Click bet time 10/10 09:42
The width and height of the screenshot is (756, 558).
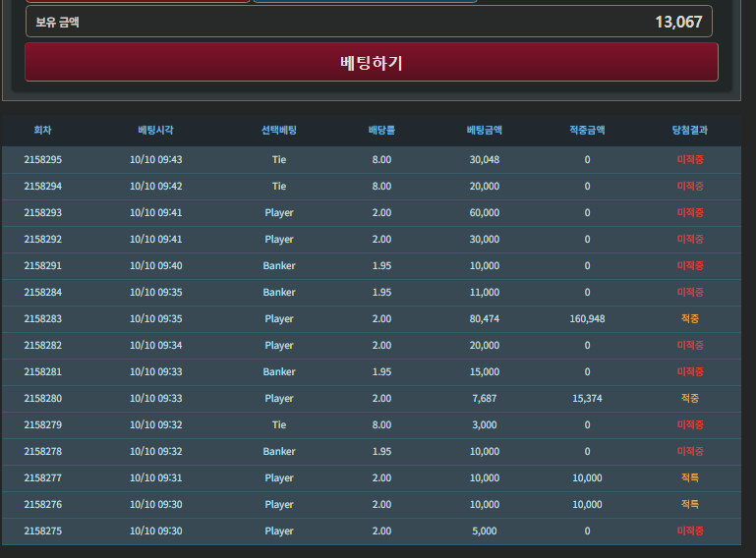155,186
